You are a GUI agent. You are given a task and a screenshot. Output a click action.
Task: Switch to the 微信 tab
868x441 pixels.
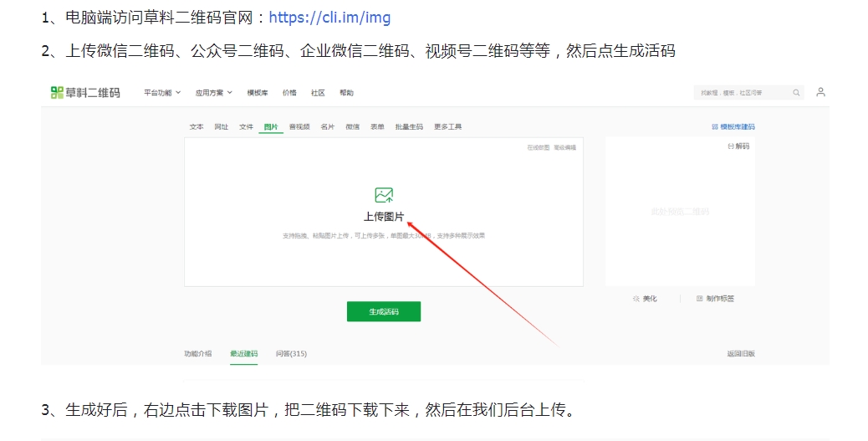point(352,127)
